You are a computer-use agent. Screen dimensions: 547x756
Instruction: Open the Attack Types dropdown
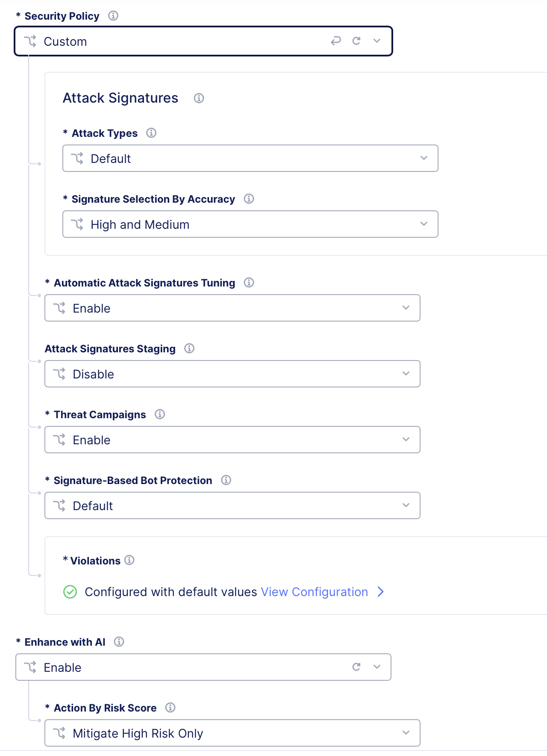coord(423,158)
